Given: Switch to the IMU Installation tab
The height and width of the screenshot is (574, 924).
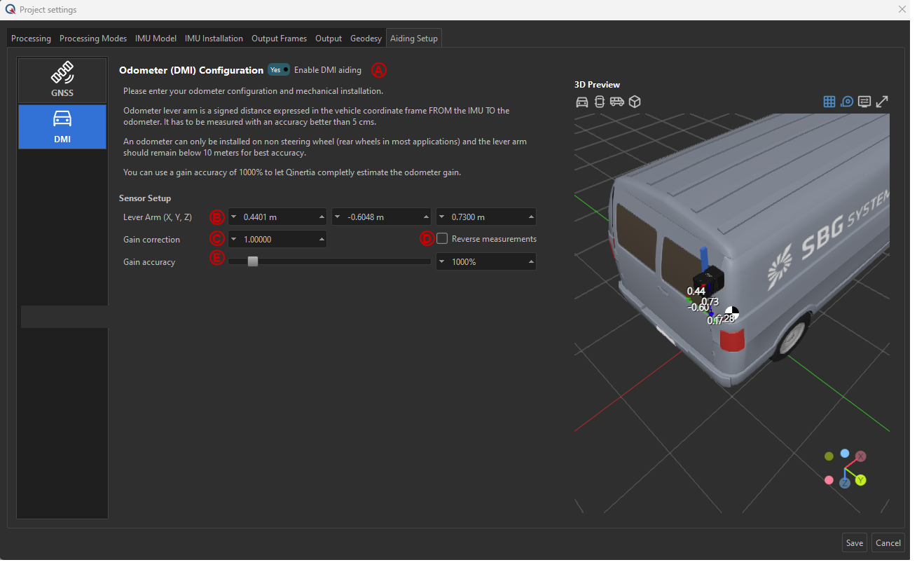Looking at the screenshot, I should 214,38.
